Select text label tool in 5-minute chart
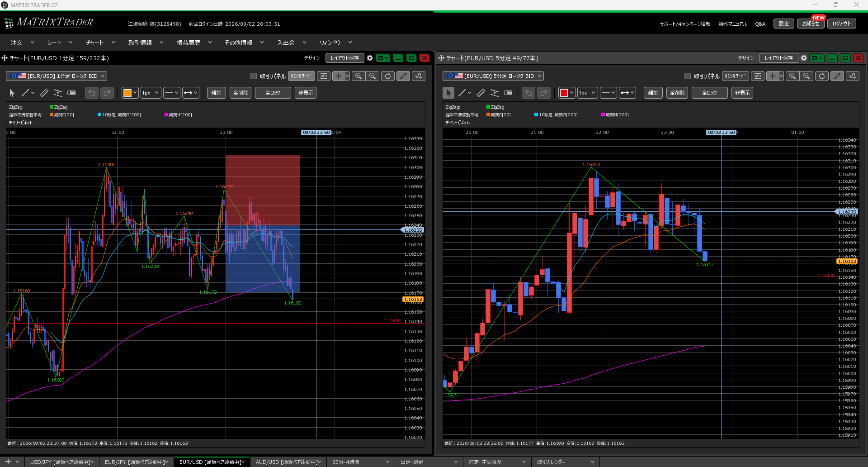 (x=508, y=93)
